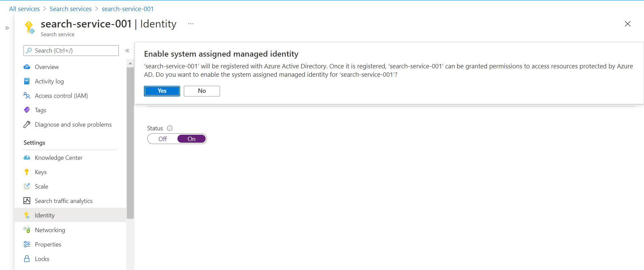Click the Access control (IAM) people icon
The image size is (644, 270).
(27, 95)
